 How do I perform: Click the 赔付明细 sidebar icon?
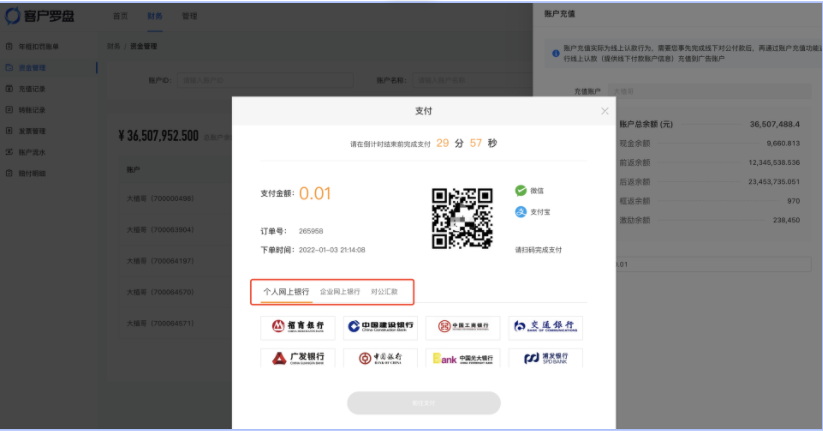pos(9,173)
